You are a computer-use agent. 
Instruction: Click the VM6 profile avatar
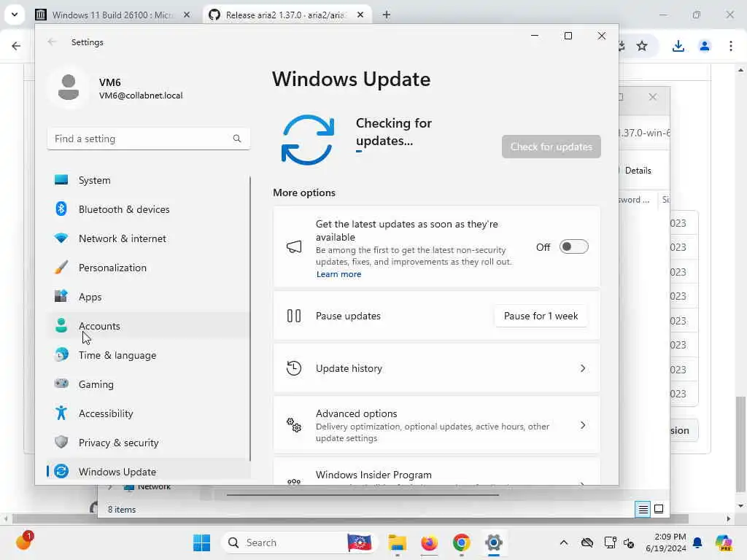pyautogui.click(x=69, y=87)
